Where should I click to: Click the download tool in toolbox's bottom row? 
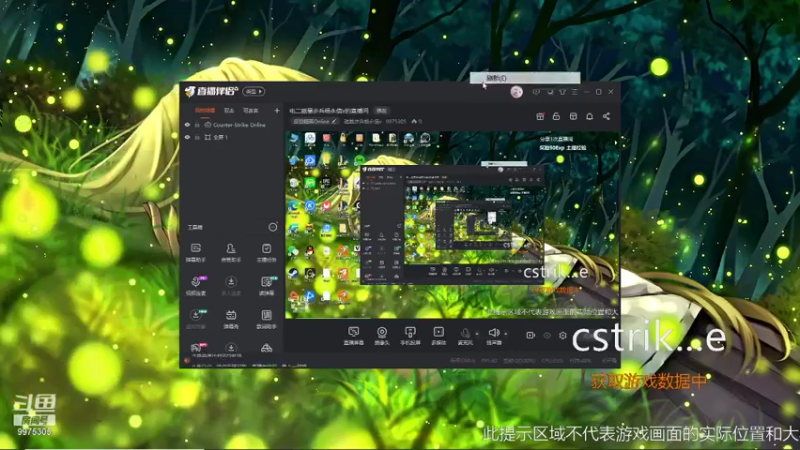coord(231,348)
